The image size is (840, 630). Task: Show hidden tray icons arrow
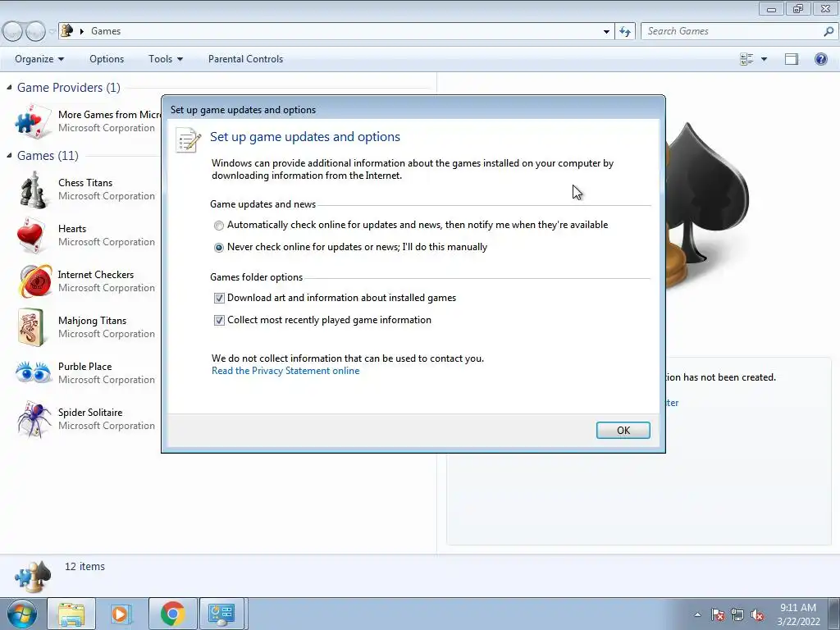pyautogui.click(x=697, y=614)
